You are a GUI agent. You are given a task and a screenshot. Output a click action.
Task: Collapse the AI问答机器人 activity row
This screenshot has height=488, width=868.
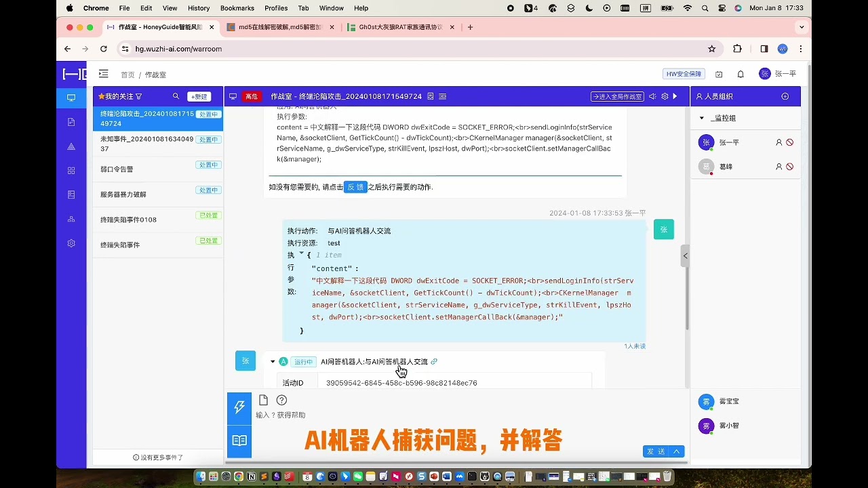tap(273, 362)
